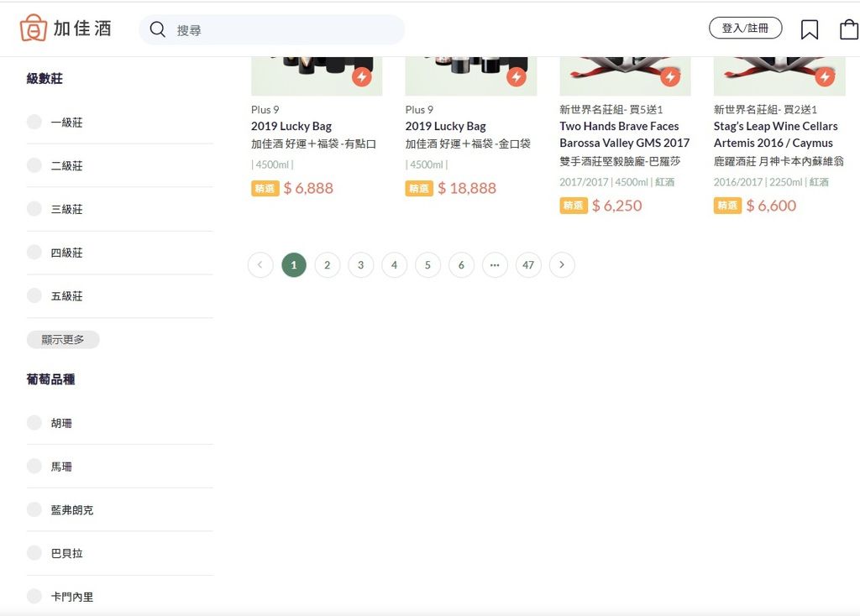Click lightning icon on $6,888 Lucky Bag
This screenshot has height=616, width=860.
tap(362, 76)
